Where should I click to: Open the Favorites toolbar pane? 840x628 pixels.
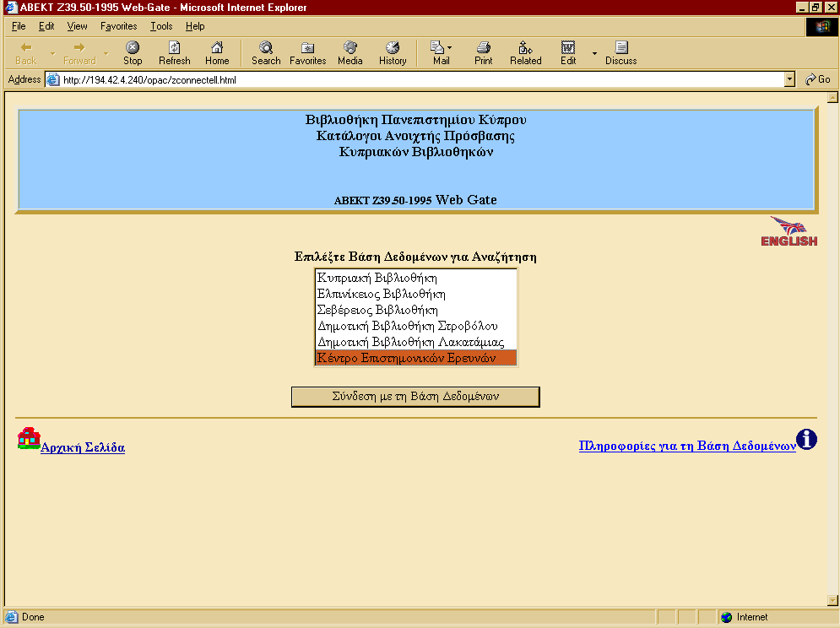point(307,53)
